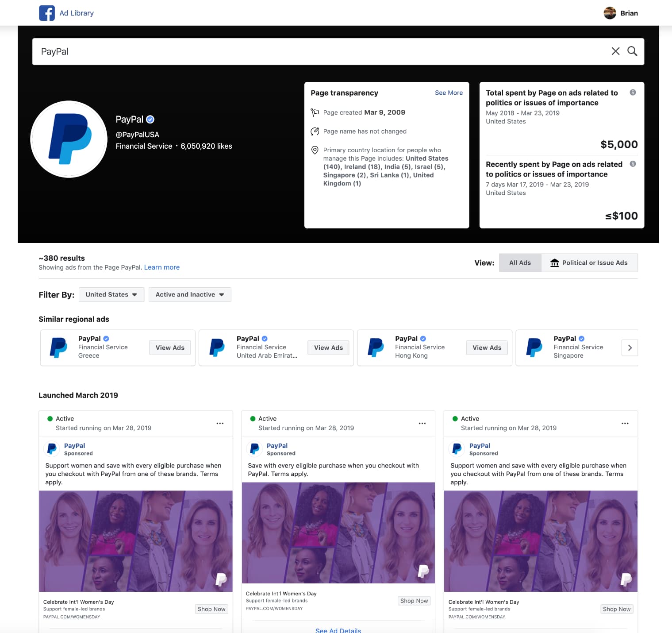
Task: Click the Page name history icon
Action: coord(315,131)
